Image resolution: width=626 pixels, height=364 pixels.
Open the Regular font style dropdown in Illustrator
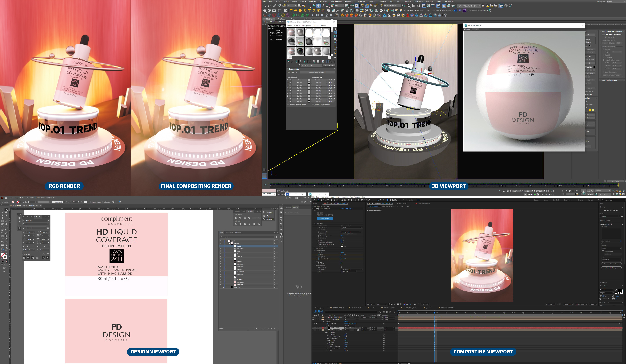point(36,224)
